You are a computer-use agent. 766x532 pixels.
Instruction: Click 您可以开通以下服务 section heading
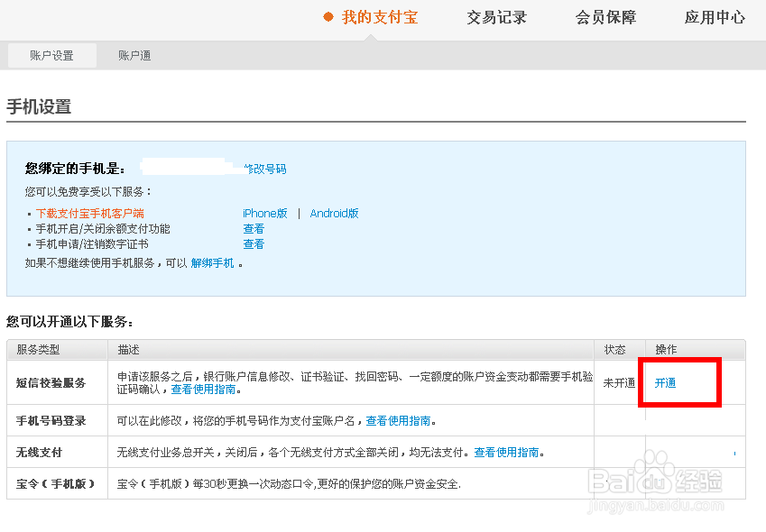tap(69, 322)
